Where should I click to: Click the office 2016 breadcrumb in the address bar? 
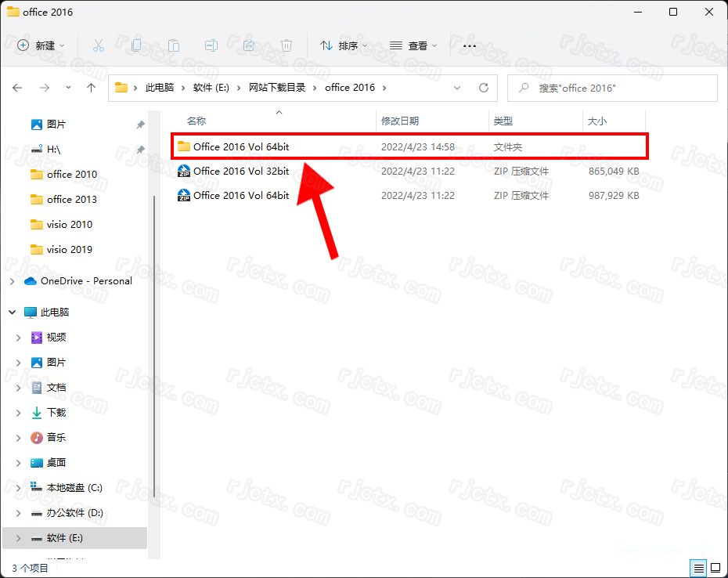(349, 88)
